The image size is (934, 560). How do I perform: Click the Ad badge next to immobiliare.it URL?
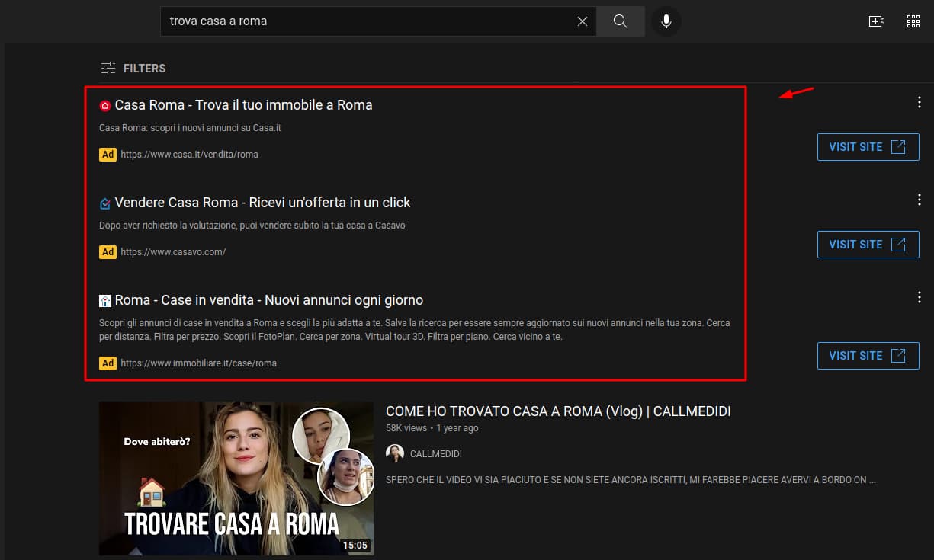coord(108,363)
